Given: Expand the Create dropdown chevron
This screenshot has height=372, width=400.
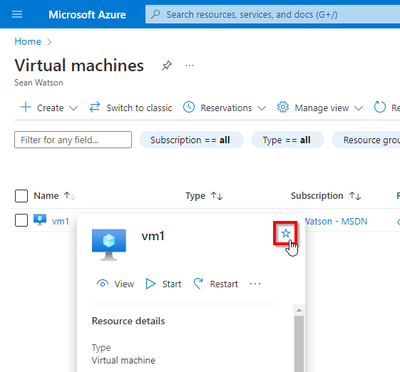Looking at the screenshot, I should (73, 108).
